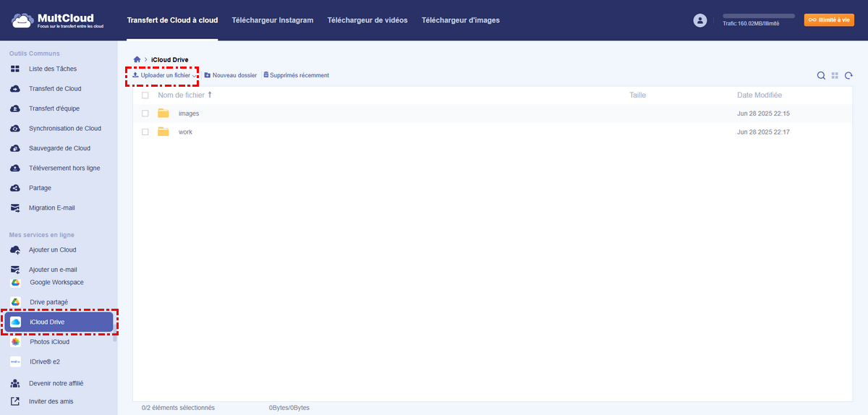Open Téléchargeur Instagram tab
Viewport: 868px width, 415px height.
[273, 20]
